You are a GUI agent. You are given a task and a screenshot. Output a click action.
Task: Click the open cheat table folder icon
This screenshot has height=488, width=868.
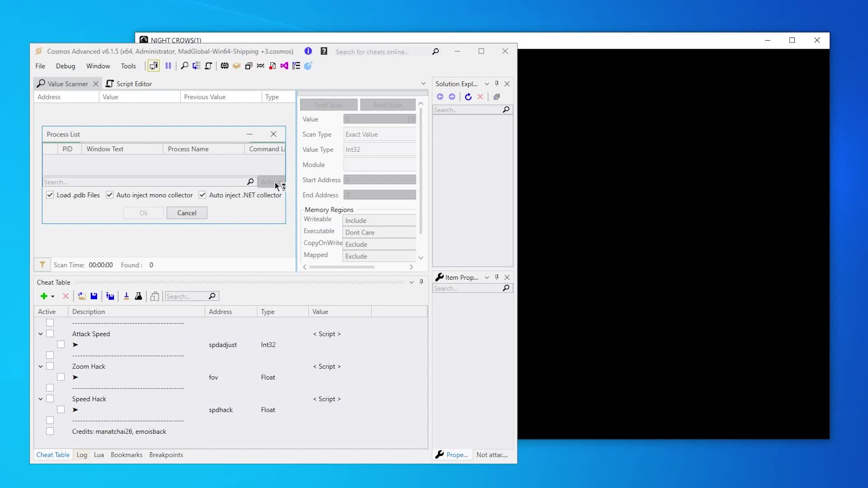[x=82, y=296]
